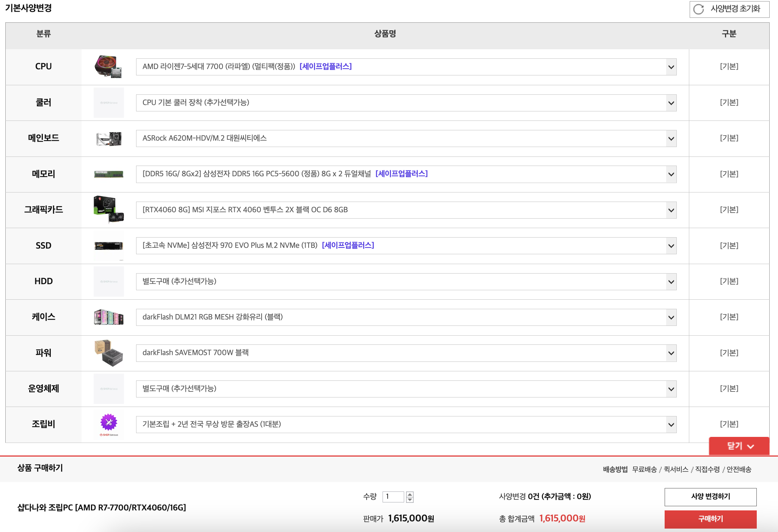The image size is (778, 532).
Task: Click the MSI RTX 4060 graphics card image
Action: (108, 210)
